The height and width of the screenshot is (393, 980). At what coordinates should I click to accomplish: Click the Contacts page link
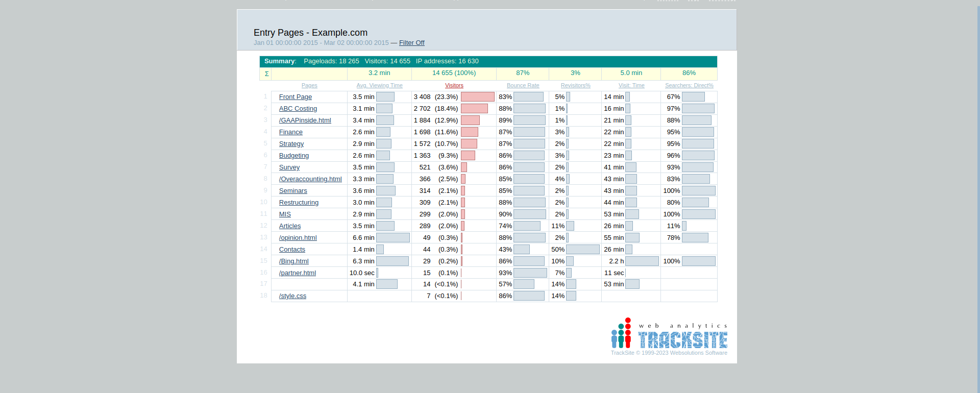(292, 250)
